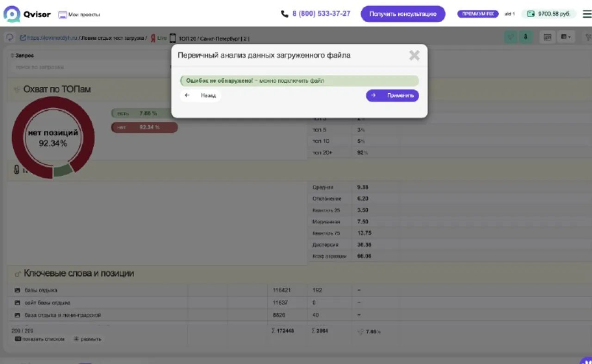Click the red "нет 92.34 %" pill
592x364 pixels.
tap(144, 127)
